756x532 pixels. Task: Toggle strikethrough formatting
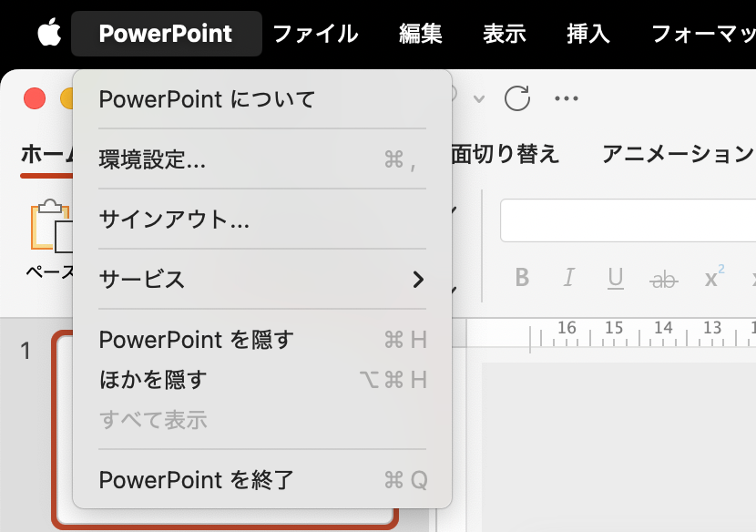click(x=663, y=280)
